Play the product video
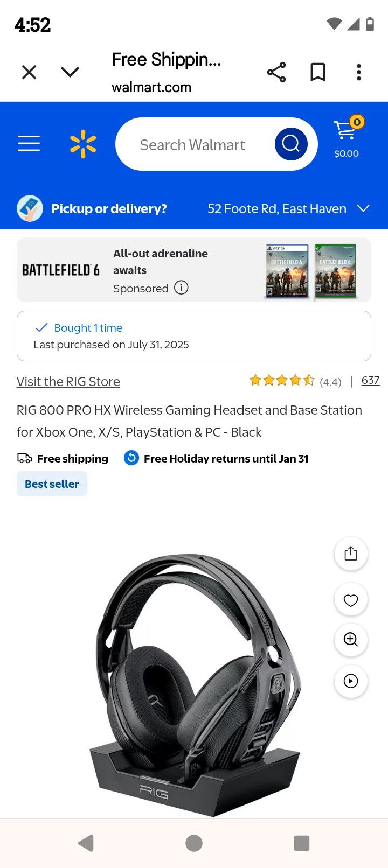This screenshot has height=868, width=388. (x=351, y=681)
